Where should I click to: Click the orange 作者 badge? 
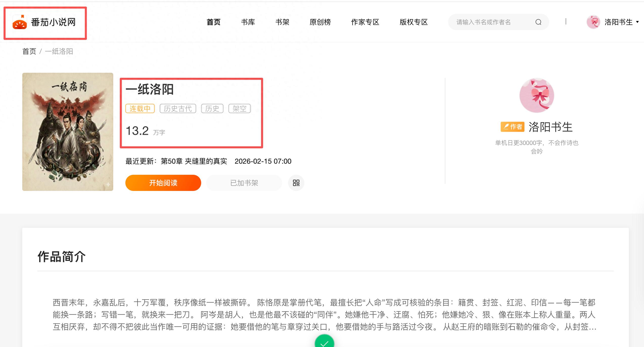click(512, 127)
